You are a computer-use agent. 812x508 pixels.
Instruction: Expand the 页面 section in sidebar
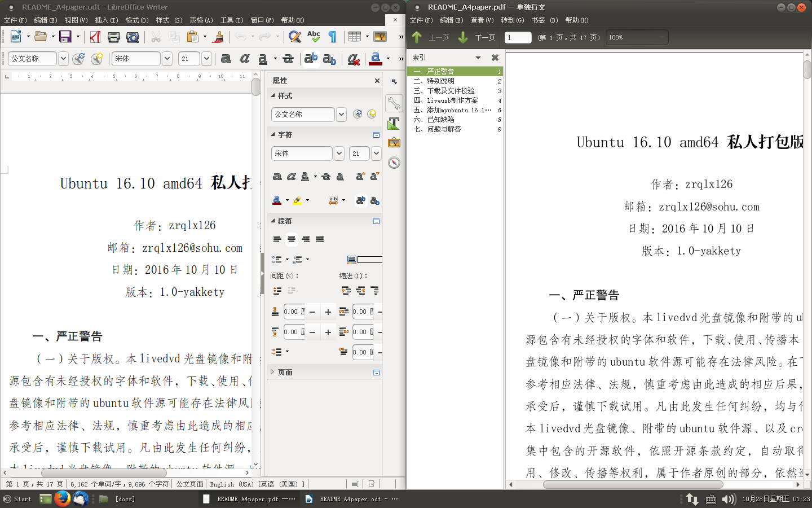click(273, 372)
